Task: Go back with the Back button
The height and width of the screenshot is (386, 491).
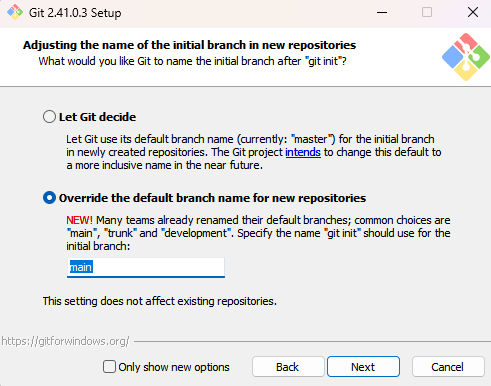Action: (288, 367)
